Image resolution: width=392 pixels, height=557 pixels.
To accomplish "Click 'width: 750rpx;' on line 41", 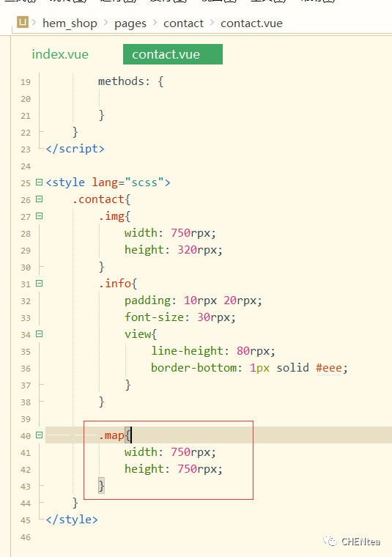I will (x=170, y=452).
